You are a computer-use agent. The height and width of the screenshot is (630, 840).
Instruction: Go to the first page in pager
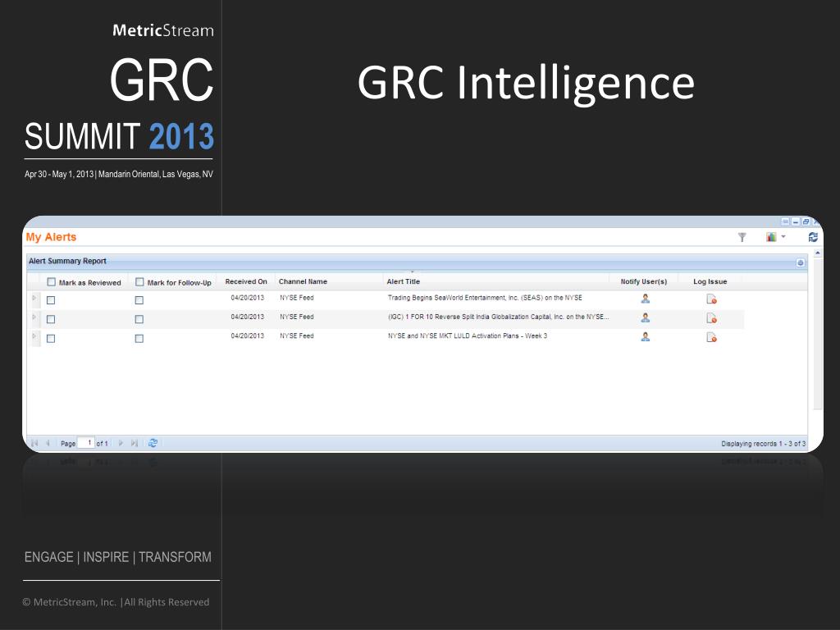click(34, 443)
